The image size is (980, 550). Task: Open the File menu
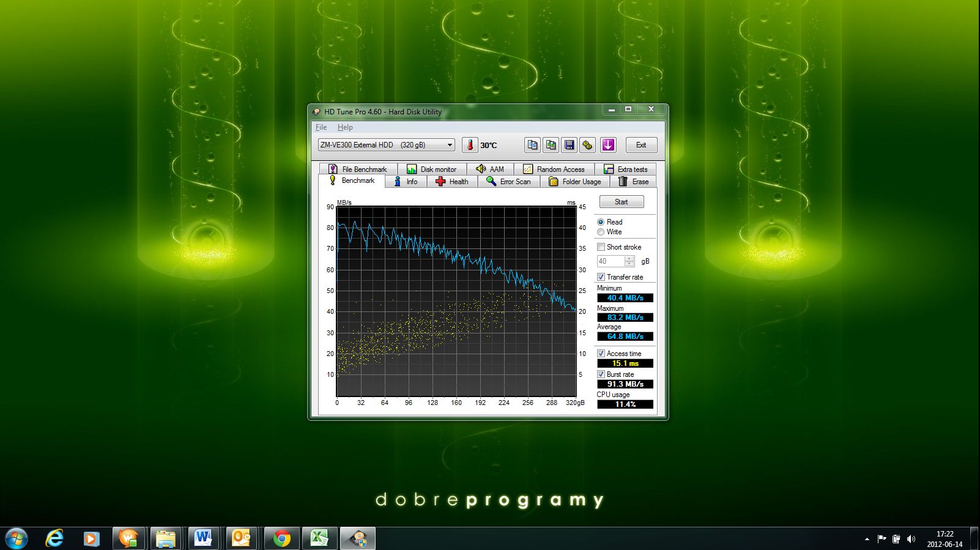pos(321,127)
